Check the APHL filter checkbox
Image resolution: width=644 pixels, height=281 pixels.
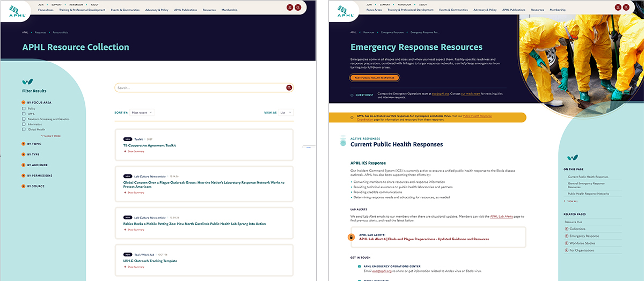(x=24, y=114)
